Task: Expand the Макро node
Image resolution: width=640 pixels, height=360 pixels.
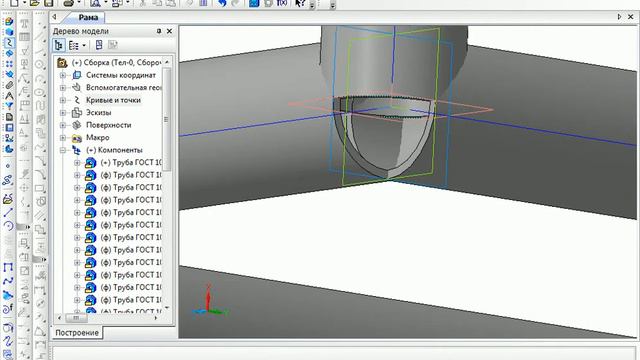Action: (62, 138)
